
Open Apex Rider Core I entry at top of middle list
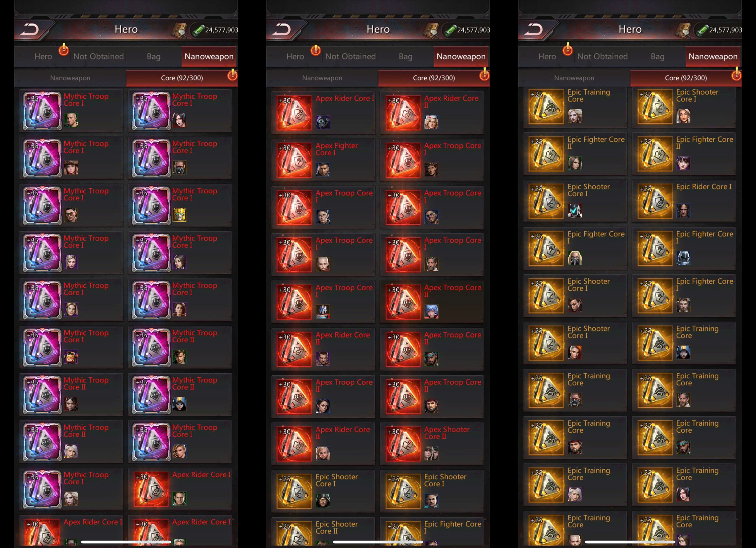pyautogui.click(x=323, y=112)
